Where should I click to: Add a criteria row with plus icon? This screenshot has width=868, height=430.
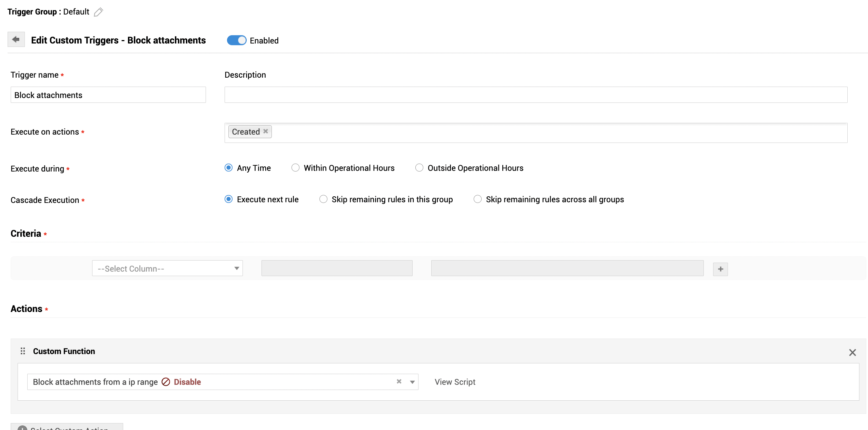(x=720, y=269)
